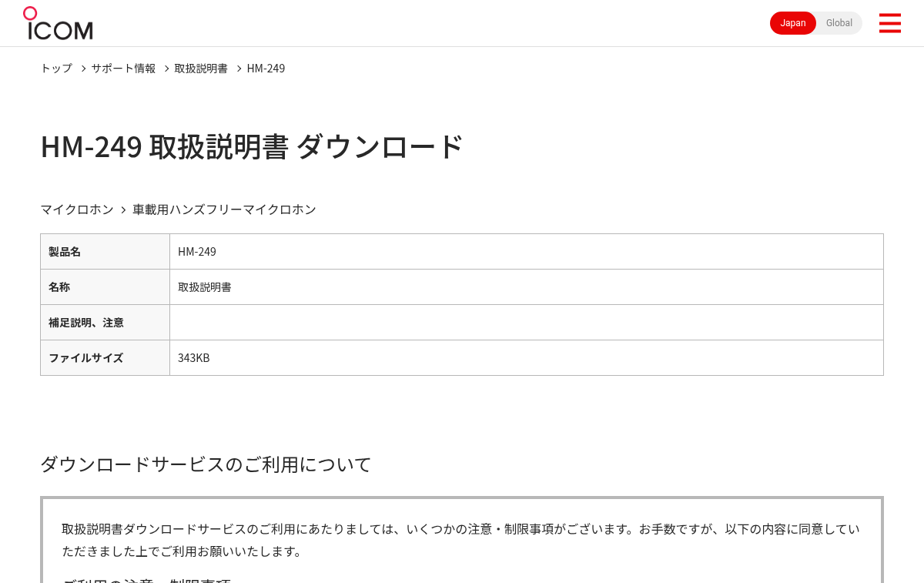The image size is (924, 583).
Task: Click the HM-249 取扱説明書 ダウンロード heading
Action: pos(252,146)
